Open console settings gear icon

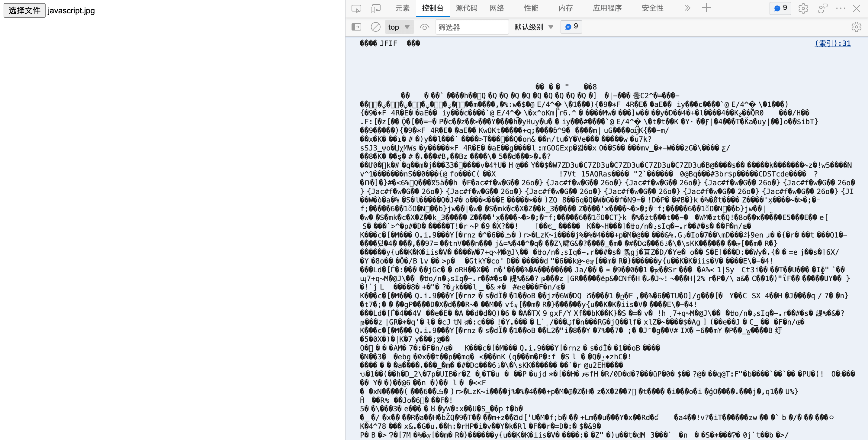coord(856,27)
